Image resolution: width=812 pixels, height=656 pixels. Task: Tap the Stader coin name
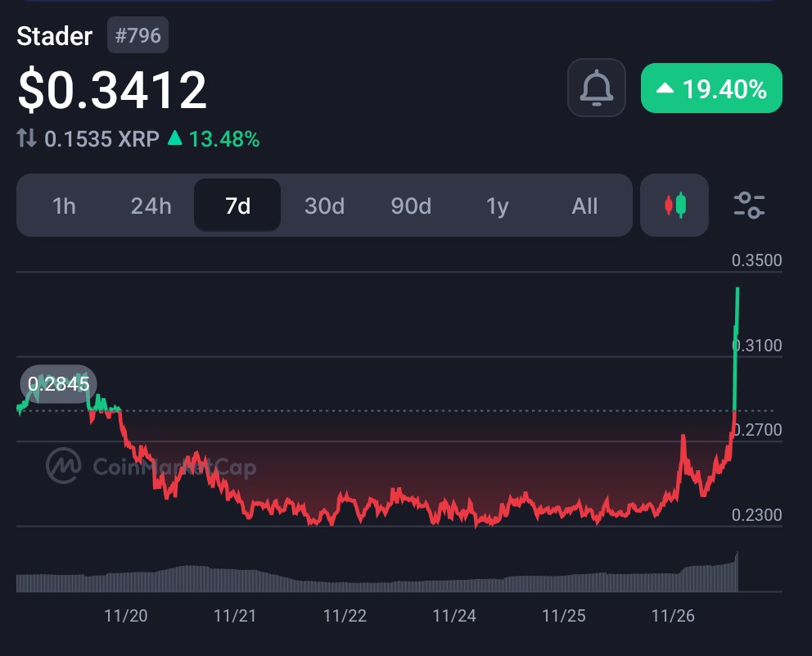pos(54,36)
